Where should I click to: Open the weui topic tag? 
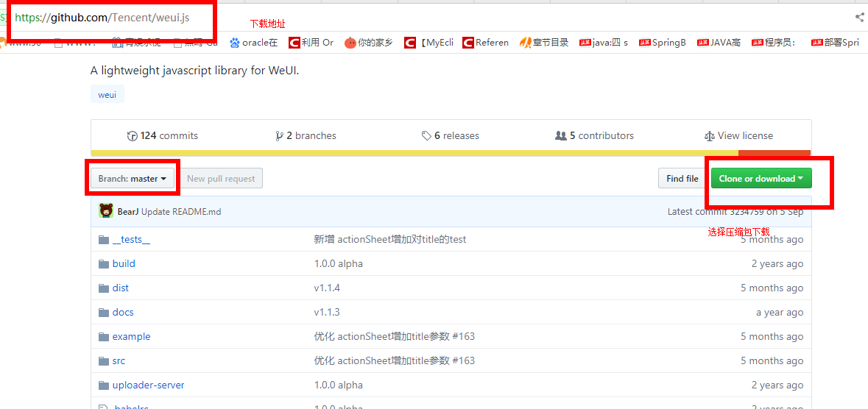tap(107, 94)
